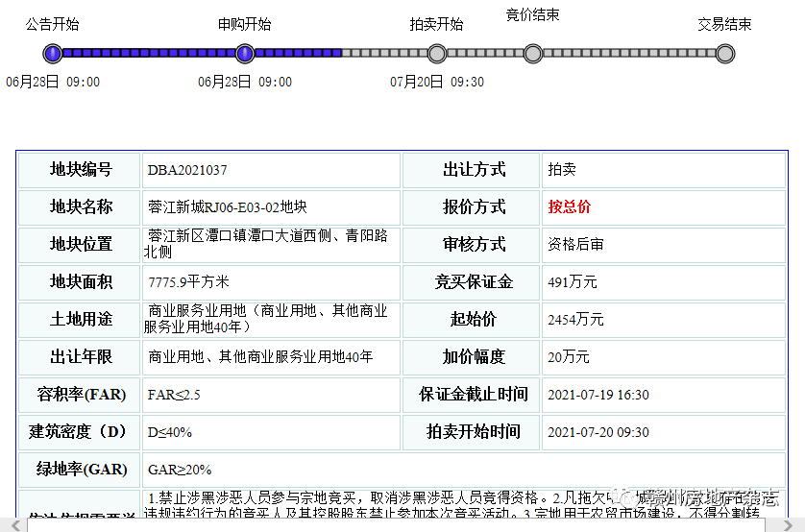Viewport: 805px width, 532px height.
Task: Click the 20万元 bid increment value
Action: (x=569, y=356)
